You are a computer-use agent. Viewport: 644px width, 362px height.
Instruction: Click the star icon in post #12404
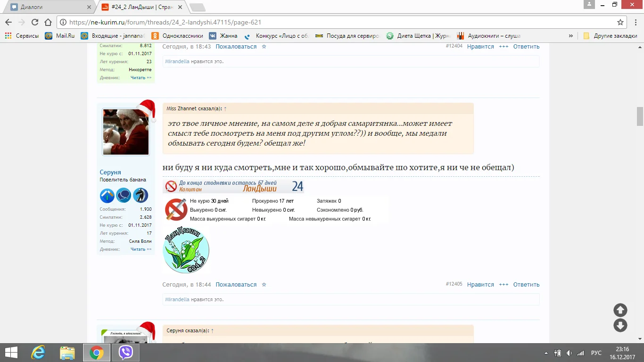click(264, 47)
